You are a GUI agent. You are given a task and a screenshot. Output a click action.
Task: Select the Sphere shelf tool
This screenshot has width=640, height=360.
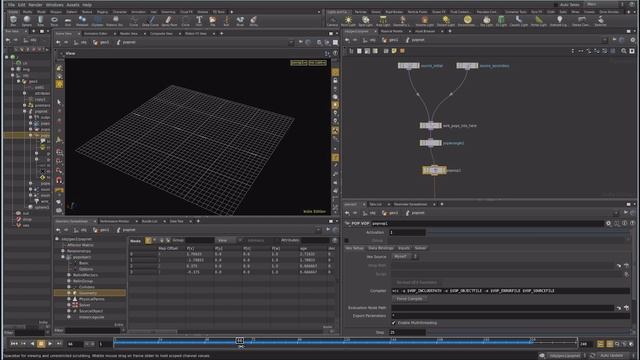[27, 20]
